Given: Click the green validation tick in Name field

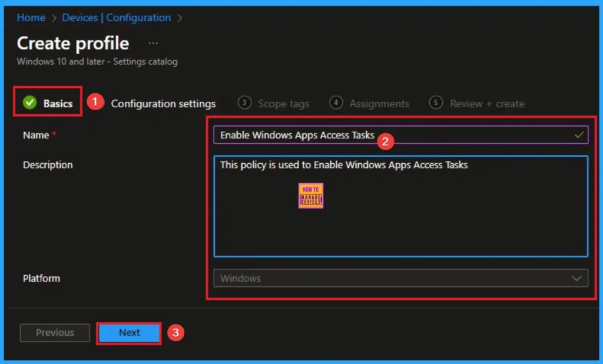Looking at the screenshot, I should click(579, 135).
